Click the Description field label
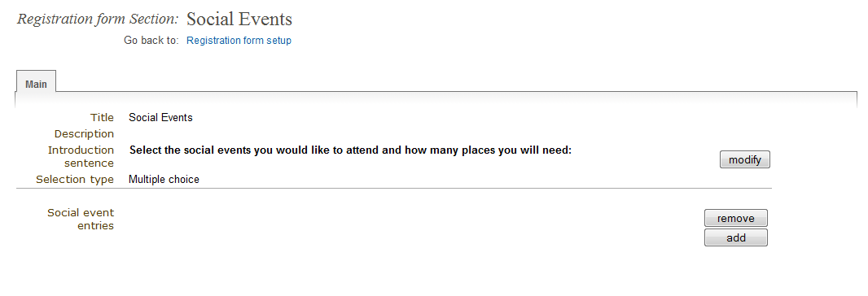868x296 pixels. [84, 134]
